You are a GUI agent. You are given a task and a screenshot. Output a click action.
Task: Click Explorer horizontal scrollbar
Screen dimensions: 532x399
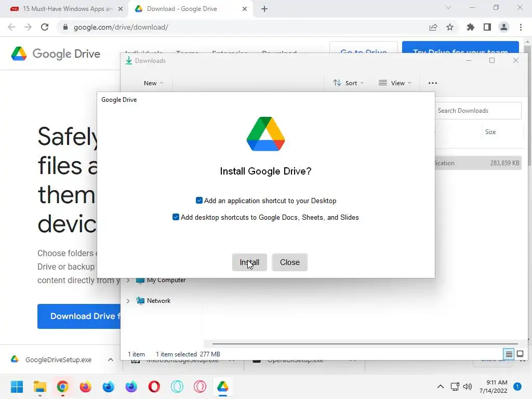365,344
